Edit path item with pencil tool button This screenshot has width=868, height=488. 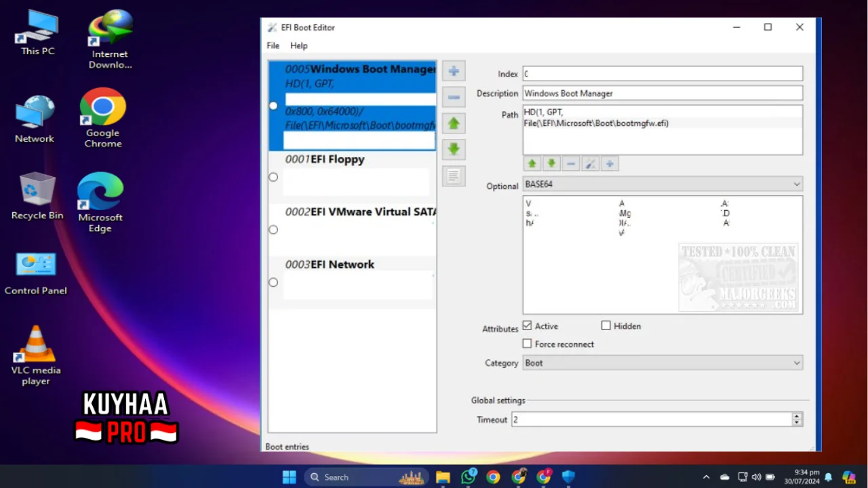(590, 163)
